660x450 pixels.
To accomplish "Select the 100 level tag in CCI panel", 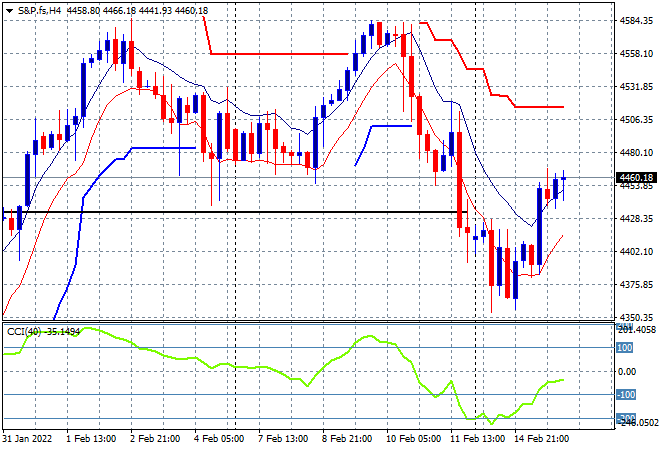I will tap(625, 348).
